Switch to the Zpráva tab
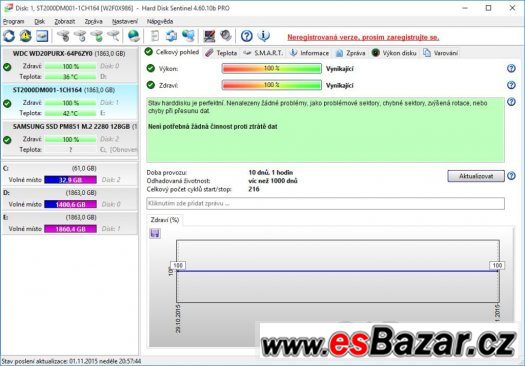This screenshot has width=525, height=366. click(x=351, y=53)
